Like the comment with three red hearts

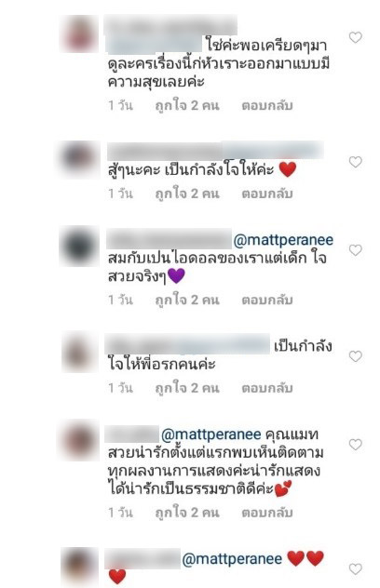coord(355,568)
